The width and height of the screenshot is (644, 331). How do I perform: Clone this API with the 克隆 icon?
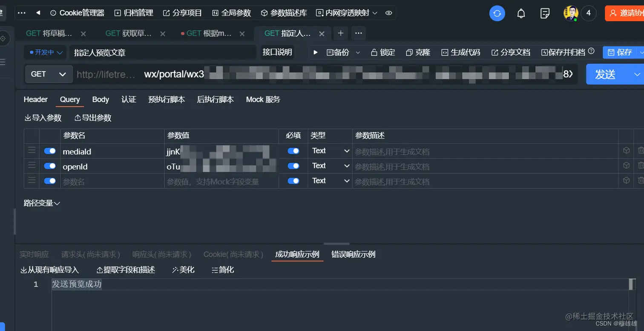click(x=418, y=53)
